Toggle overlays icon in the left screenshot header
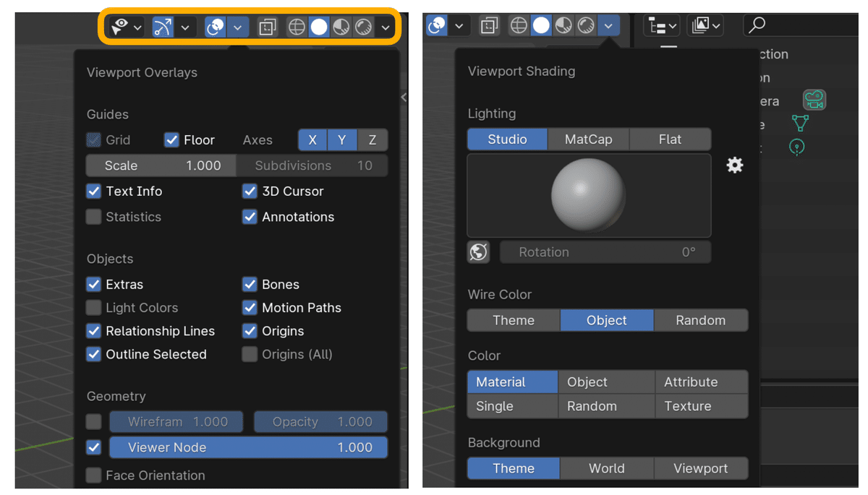Screen dimensions: 868x495 point(216,27)
